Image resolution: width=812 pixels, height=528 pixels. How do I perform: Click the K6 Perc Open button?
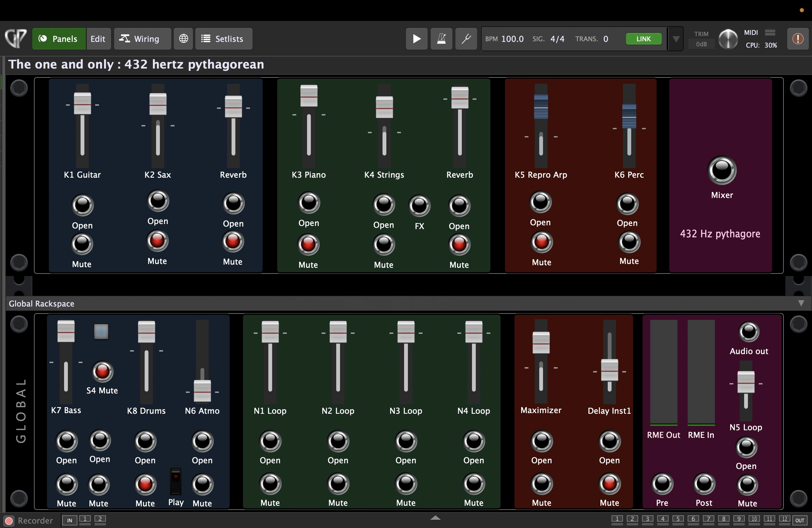(627, 204)
